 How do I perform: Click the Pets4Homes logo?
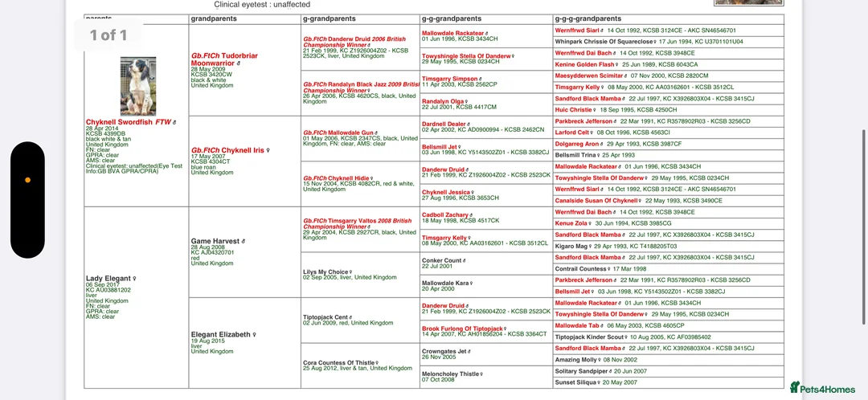822,389
